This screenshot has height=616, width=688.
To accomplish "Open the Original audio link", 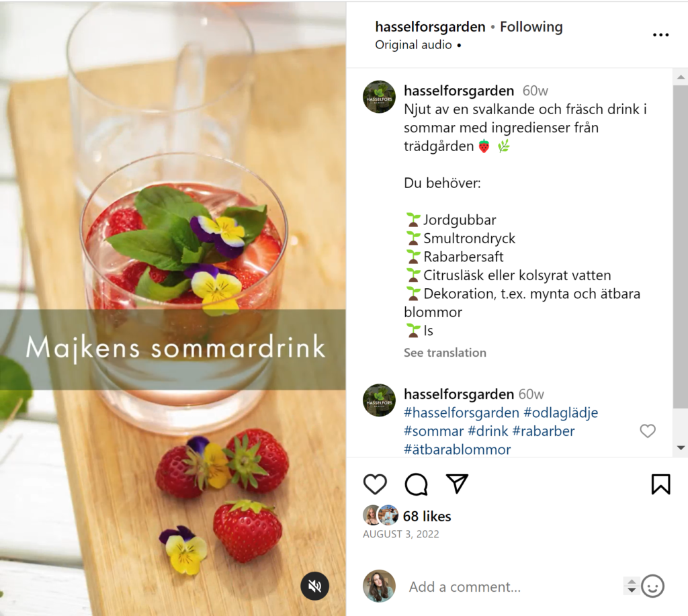I will [x=413, y=45].
